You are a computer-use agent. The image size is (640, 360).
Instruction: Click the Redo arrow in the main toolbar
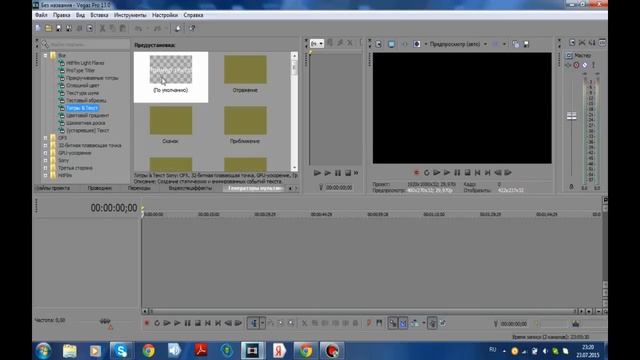point(157,28)
